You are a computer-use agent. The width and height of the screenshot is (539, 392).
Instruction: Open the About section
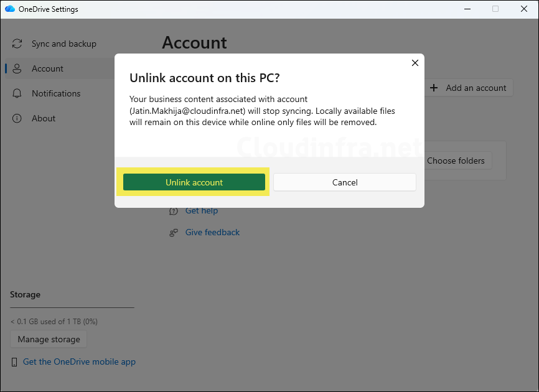pos(44,118)
